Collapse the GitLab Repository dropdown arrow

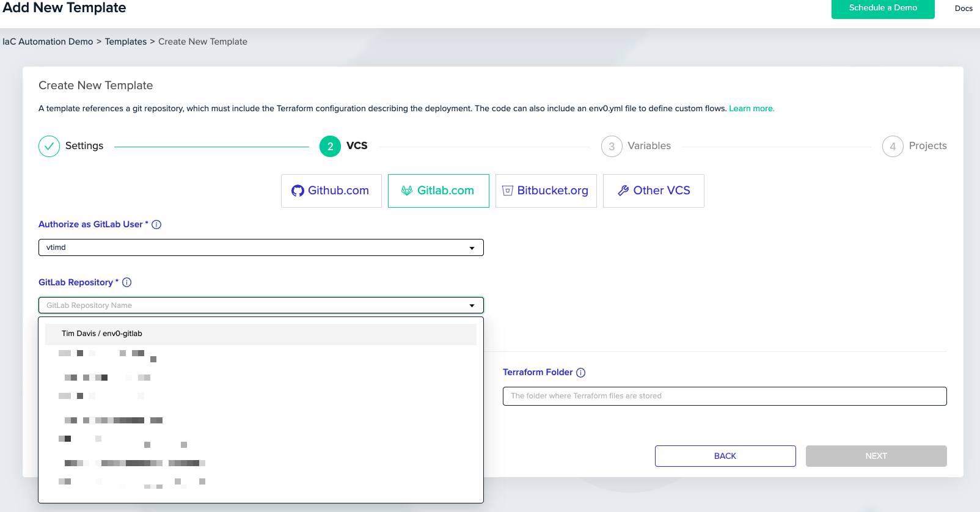tap(472, 305)
